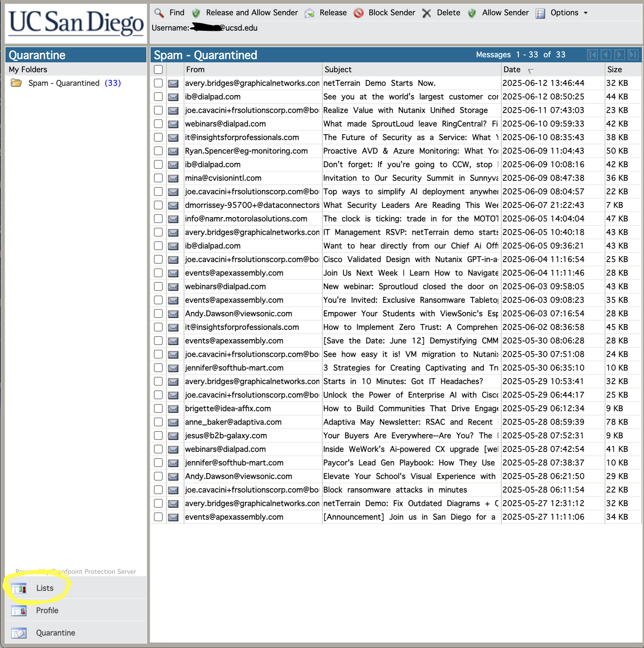Check the netTerrain Demo Starts Now message
The image size is (644, 648).
(x=158, y=83)
